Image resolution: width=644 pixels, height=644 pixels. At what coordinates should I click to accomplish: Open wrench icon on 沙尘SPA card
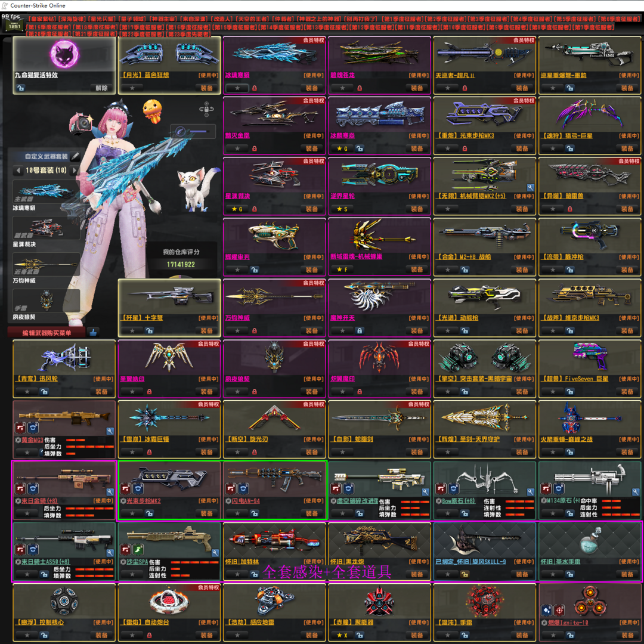tap(215, 553)
